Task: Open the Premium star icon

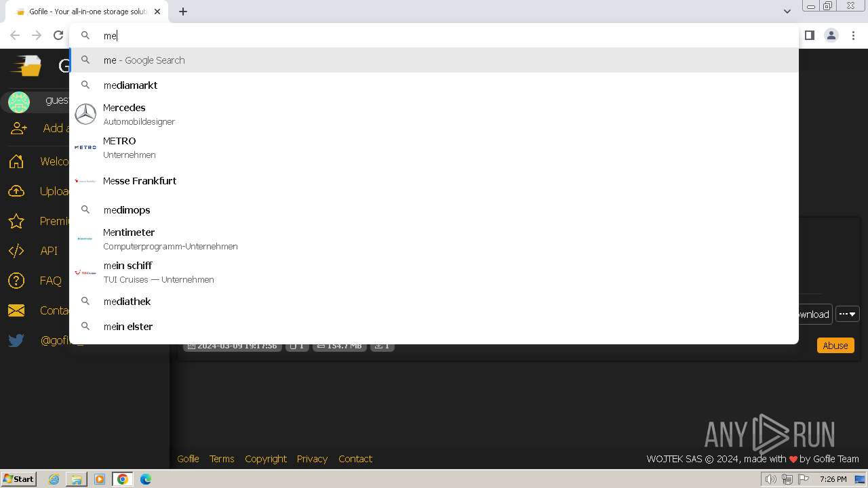Action: point(16,221)
